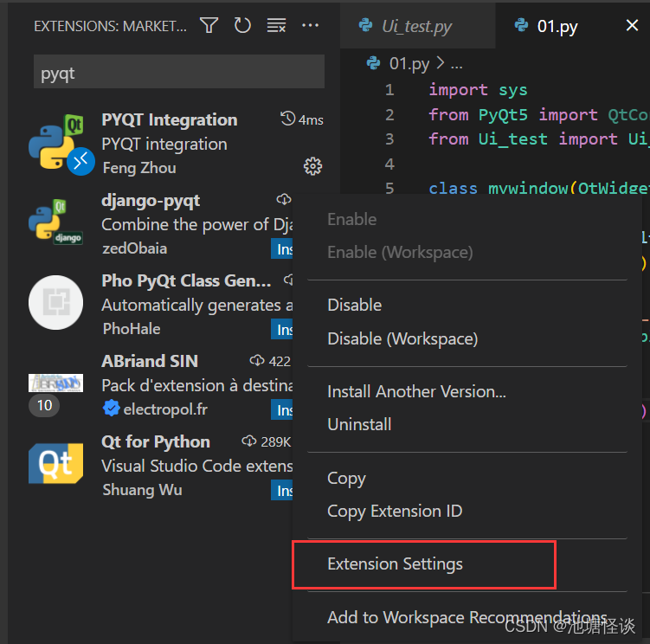Open the Views and More Actions ellipsis

pyautogui.click(x=310, y=25)
